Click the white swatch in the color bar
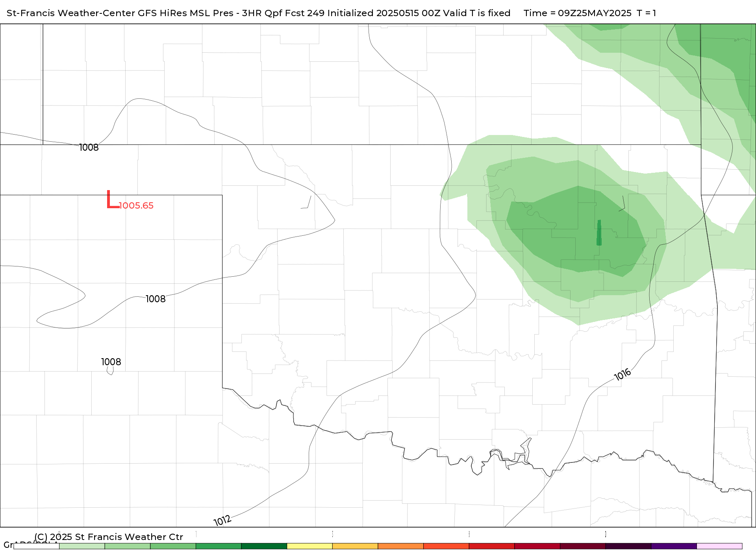Image resolution: width=756 pixels, height=551 pixels. pos(36,546)
